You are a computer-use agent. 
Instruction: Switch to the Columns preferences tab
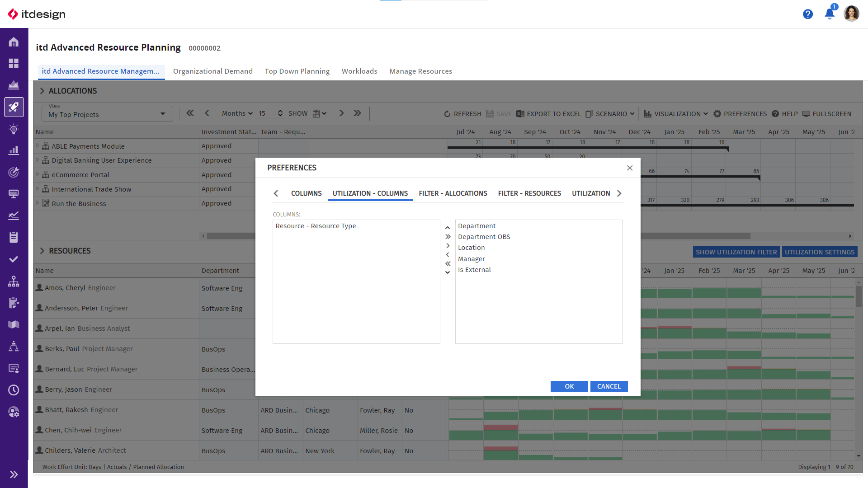[306, 193]
